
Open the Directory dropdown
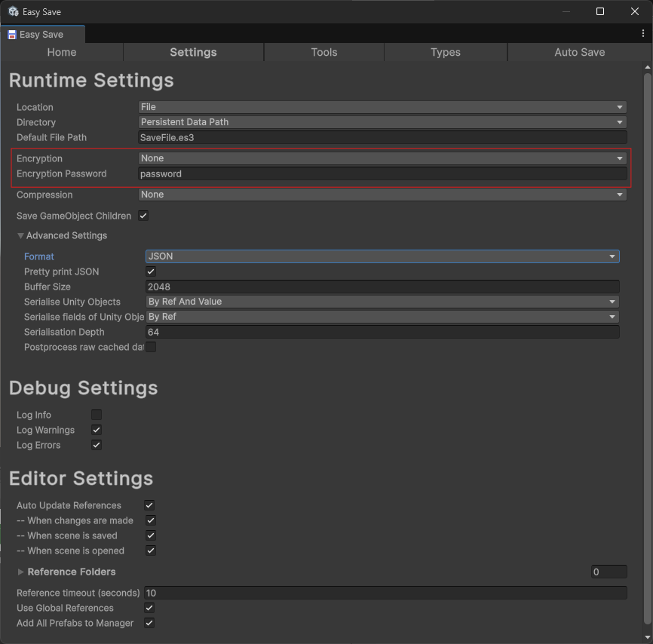point(382,122)
